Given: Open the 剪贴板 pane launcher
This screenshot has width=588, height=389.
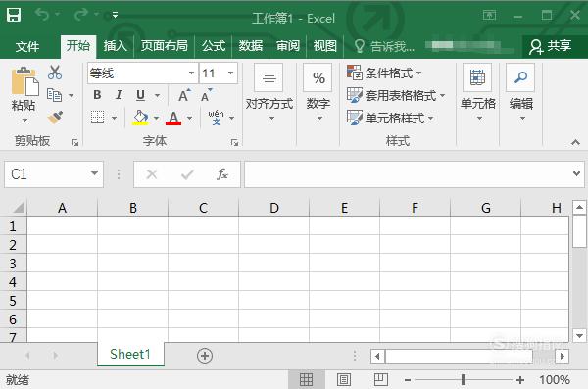Looking at the screenshot, I should click(x=75, y=142).
